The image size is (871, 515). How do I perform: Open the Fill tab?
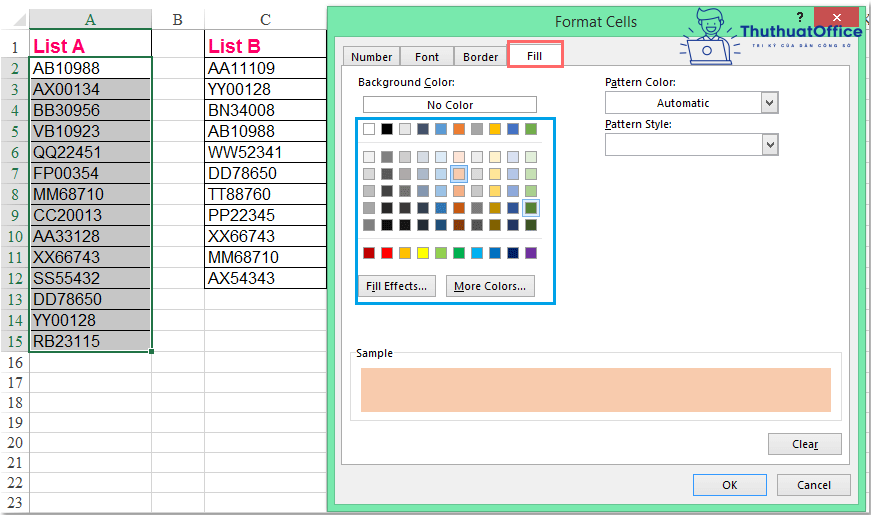click(534, 56)
